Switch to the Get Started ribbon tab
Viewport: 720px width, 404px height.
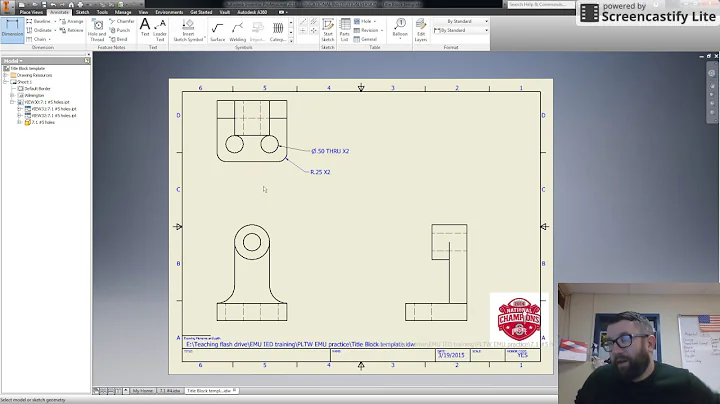(x=201, y=12)
